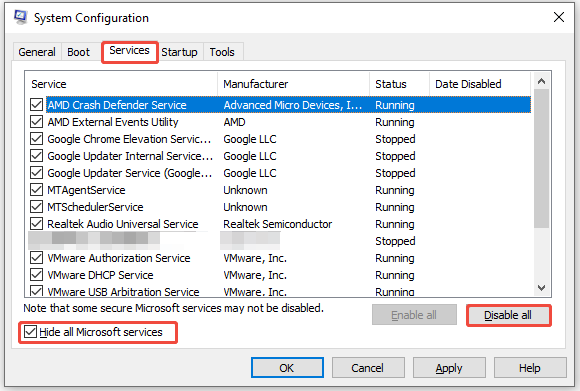Select the AMD External Events Utility row
The width and height of the screenshot is (580, 391).
tap(280, 122)
